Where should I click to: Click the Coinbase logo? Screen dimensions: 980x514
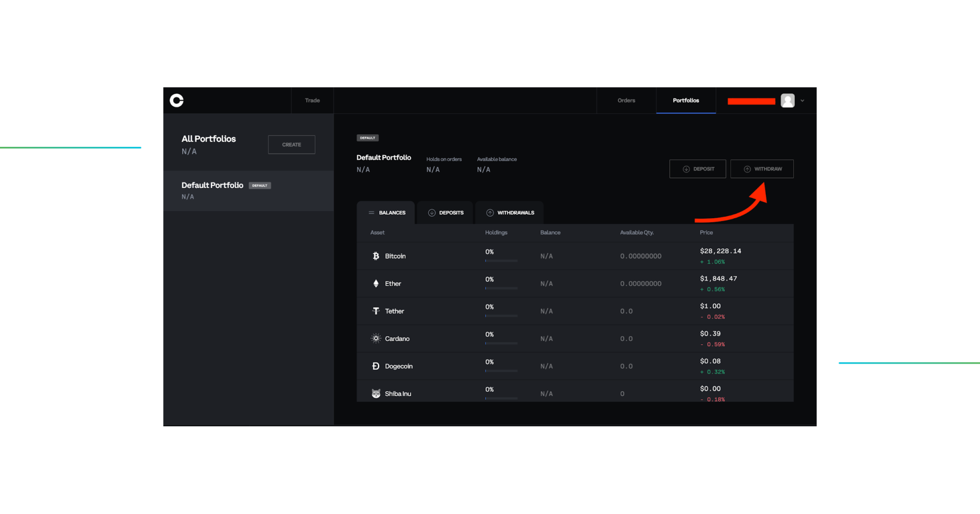[x=176, y=100]
